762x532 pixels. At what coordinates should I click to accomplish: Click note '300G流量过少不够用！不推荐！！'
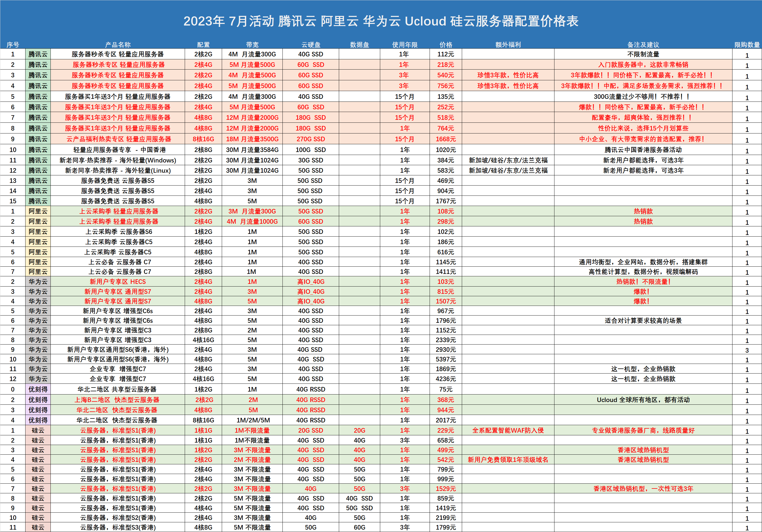pos(643,97)
